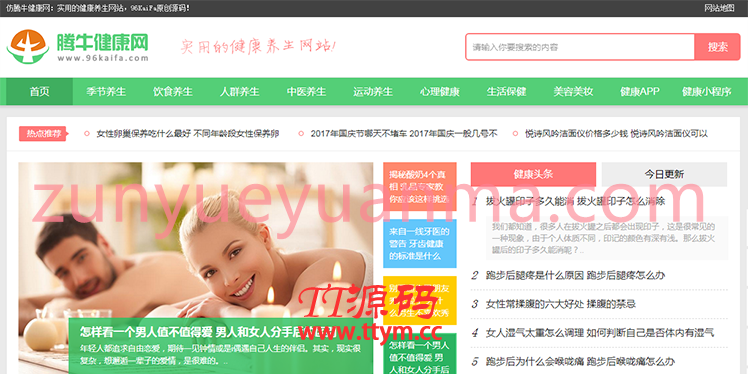Viewport: 748px width, 374px height.
Task: Open 健康APP menu item
Action: coord(640,92)
